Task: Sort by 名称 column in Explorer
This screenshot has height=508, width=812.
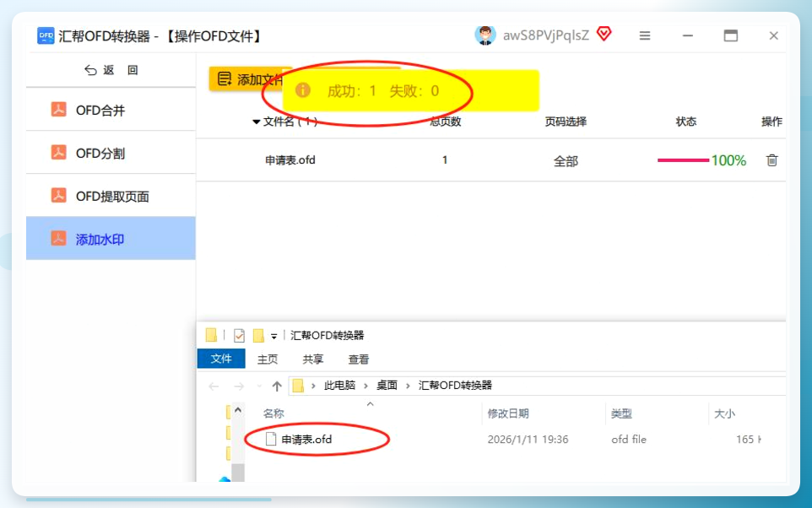Action: coord(273,413)
